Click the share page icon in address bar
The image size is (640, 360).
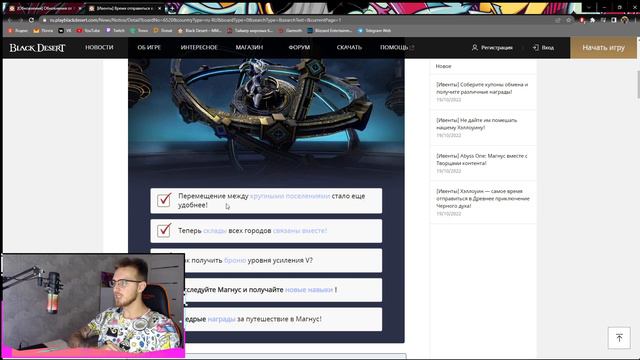coord(558,20)
